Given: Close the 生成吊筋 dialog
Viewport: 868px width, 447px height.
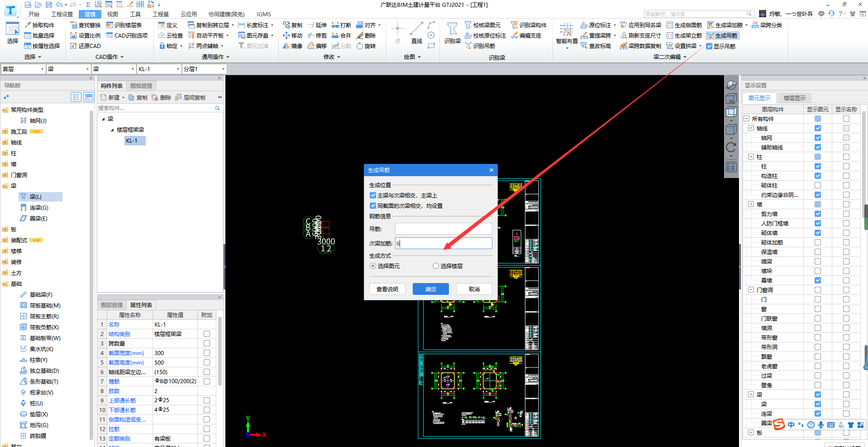Looking at the screenshot, I should (491, 170).
